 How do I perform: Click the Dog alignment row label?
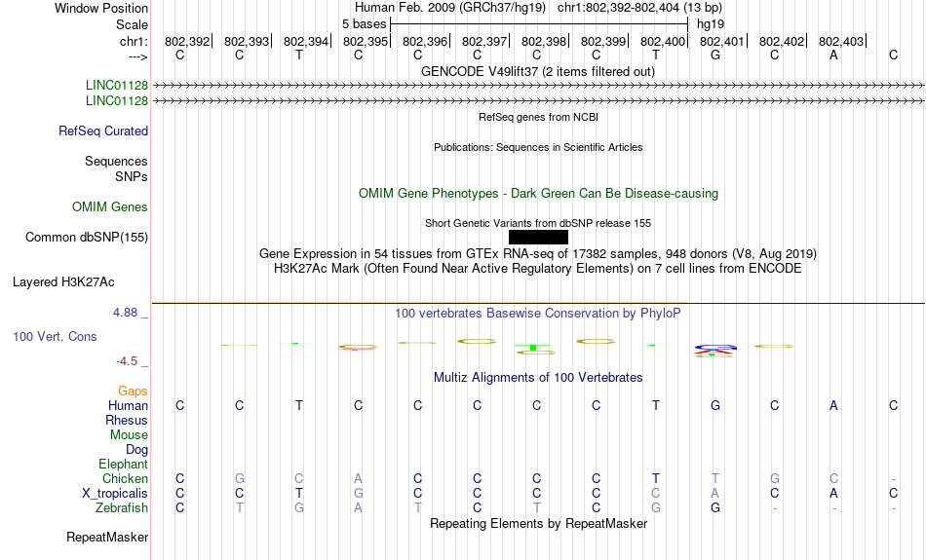[x=136, y=450]
